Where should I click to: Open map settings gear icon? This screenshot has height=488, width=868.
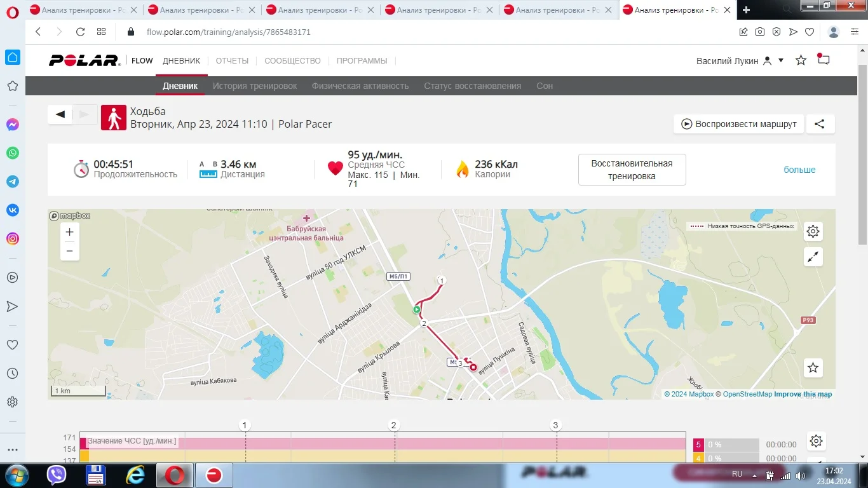813,231
